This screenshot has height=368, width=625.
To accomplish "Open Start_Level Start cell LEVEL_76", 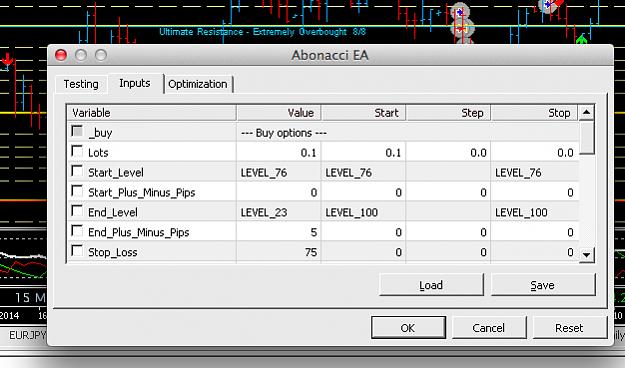I will (364, 173).
